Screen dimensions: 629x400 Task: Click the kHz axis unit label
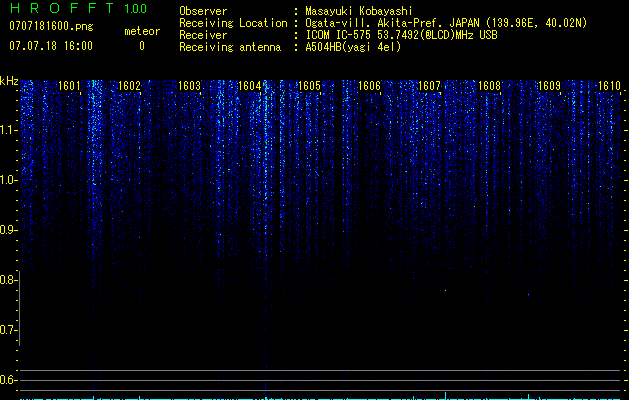pos(9,81)
